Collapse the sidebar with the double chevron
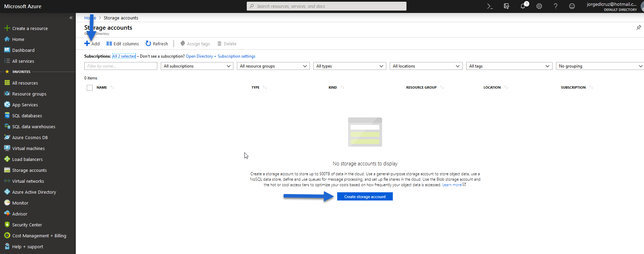This screenshot has width=644, height=254. click(x=71, y=18)
